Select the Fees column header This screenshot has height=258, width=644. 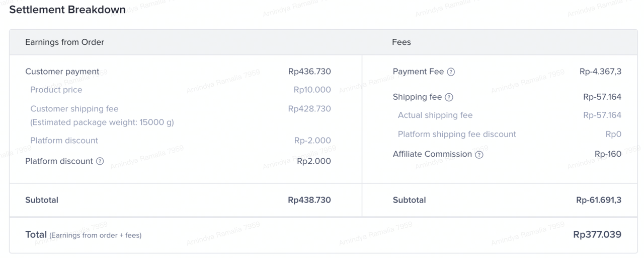click(401, 42)
